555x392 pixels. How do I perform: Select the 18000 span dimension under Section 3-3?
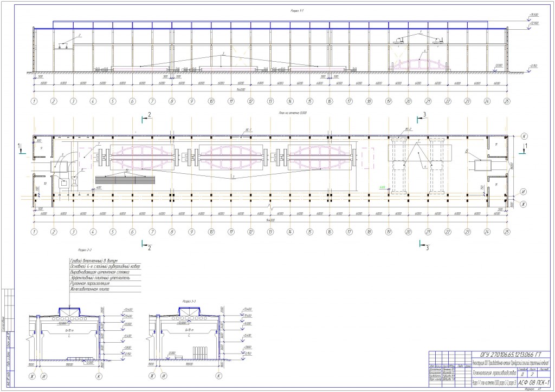tap(190, 364)
